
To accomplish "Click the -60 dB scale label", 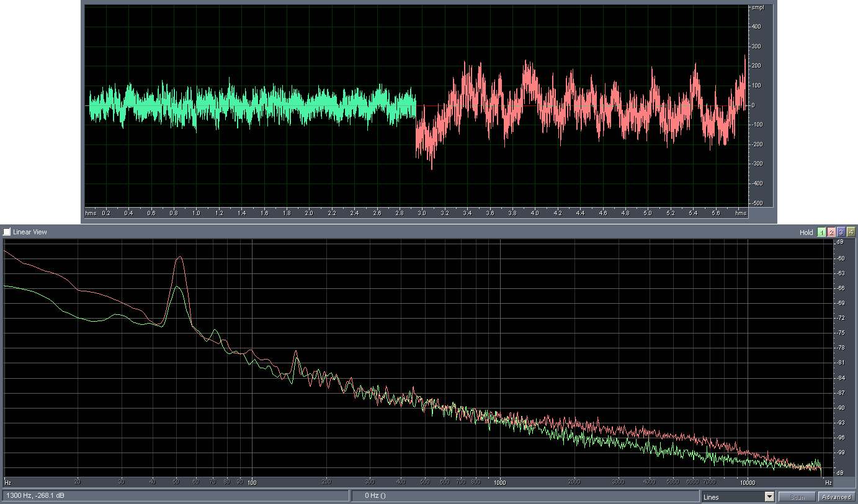I will pyautogui.click(x=842, y=259).
